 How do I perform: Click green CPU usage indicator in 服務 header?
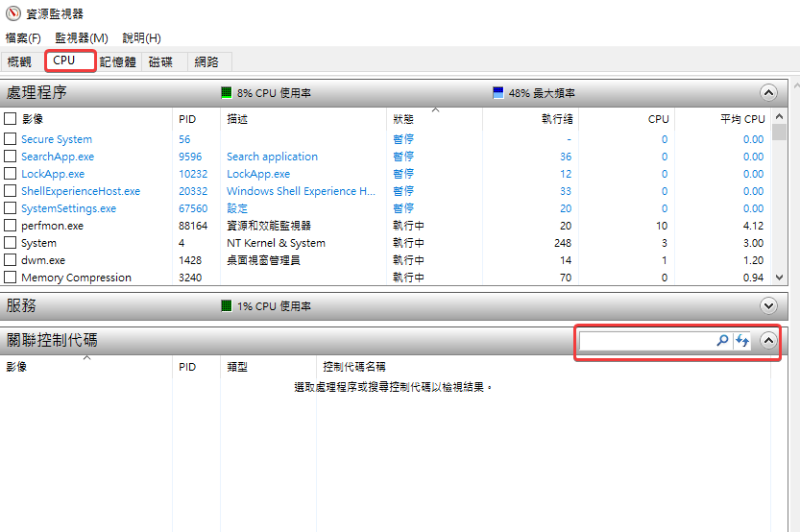click(x=226, y=305)
